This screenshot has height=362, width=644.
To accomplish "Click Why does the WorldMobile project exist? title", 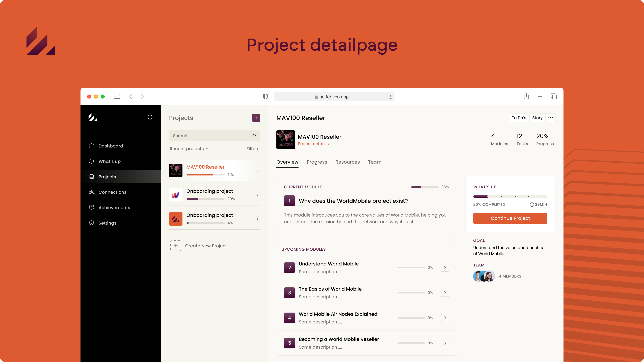I will 353,201.
